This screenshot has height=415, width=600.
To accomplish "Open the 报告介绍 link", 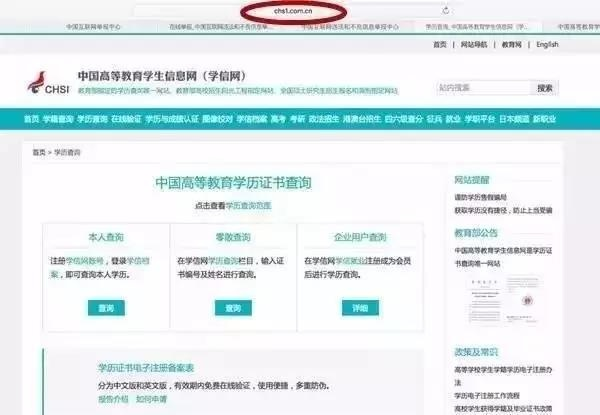I will pos(113,399).
